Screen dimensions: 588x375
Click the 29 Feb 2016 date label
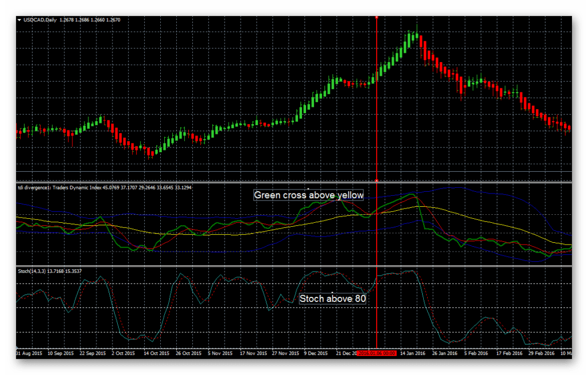coord(541,353)
